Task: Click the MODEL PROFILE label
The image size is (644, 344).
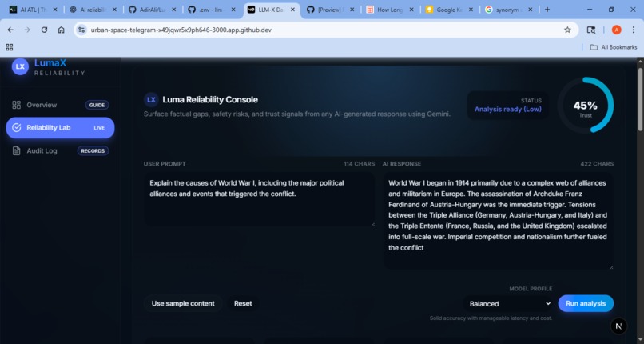Action: point(531,289)
